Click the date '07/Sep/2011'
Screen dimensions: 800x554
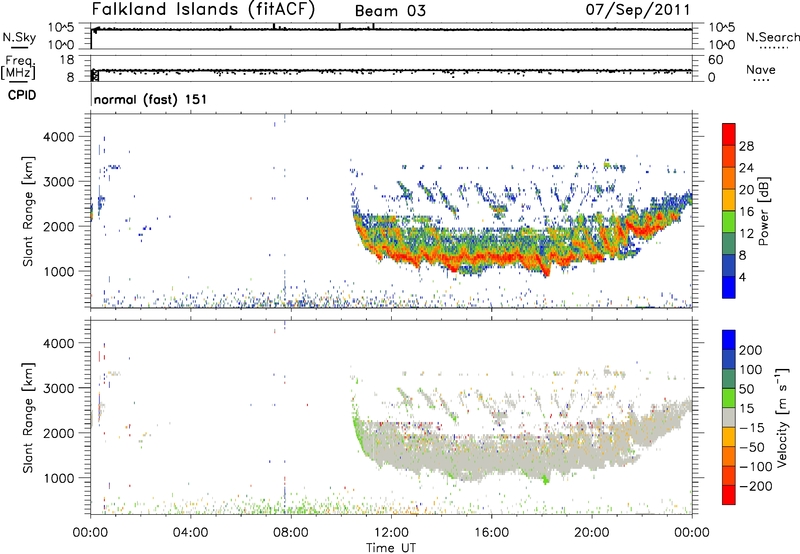pos(638,9)
